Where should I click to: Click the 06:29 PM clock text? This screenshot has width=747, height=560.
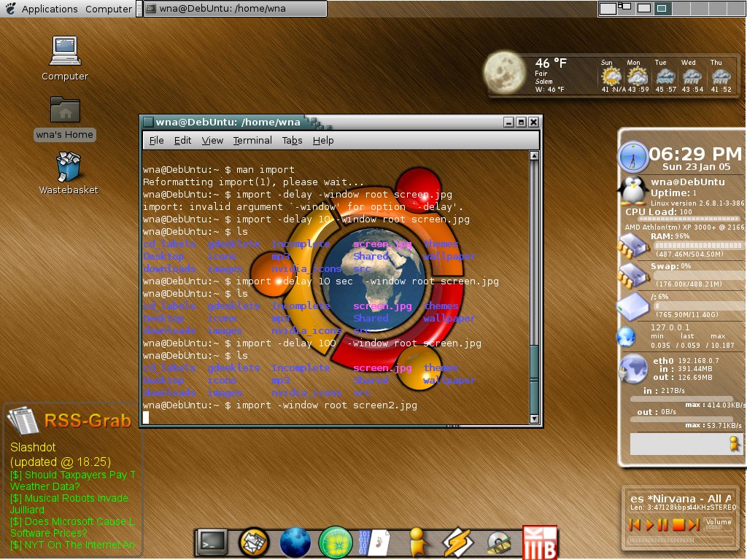(695, 154)
